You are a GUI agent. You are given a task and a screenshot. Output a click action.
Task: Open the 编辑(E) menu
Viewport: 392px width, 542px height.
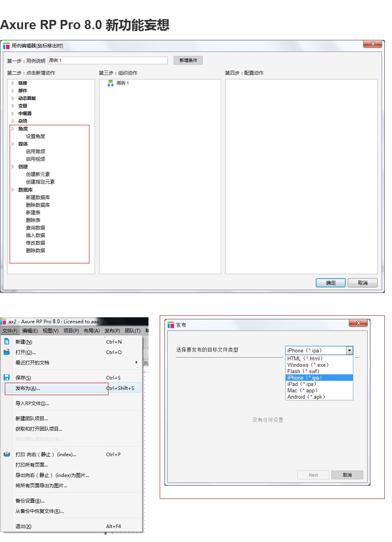tap(30, 331)
